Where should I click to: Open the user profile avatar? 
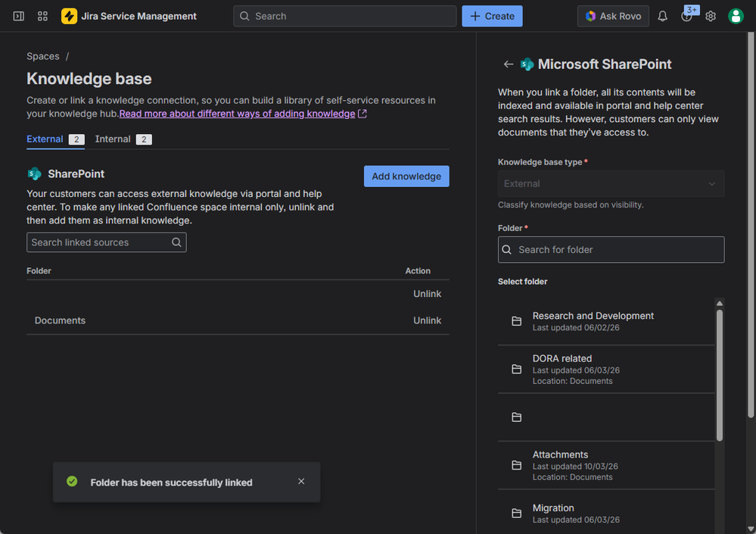736,16
